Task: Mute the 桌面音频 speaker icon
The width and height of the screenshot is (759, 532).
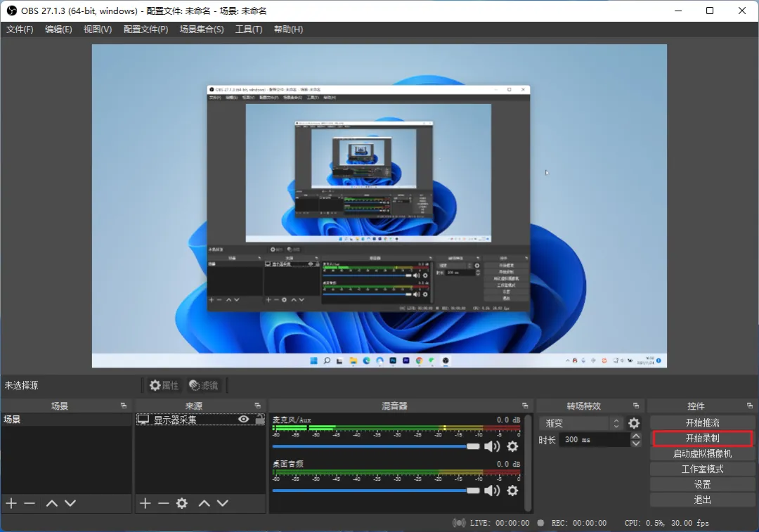Action: (x=492, y=491)
